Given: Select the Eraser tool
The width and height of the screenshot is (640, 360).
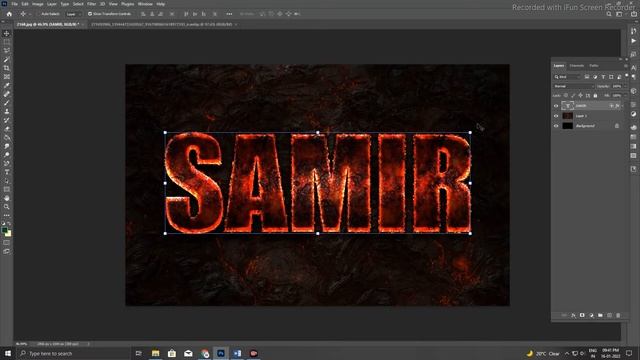Looking at the screenshot, I should (7, 129).
